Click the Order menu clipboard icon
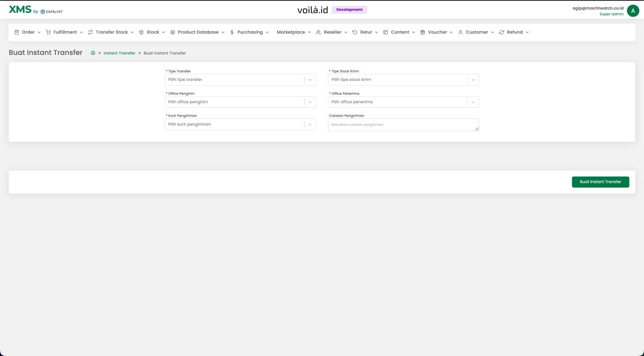644x356 pixels. coord(17,32)
